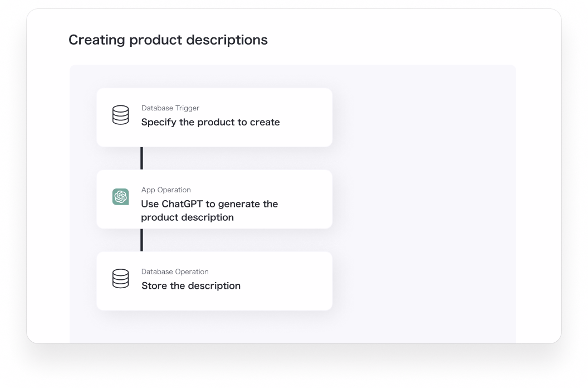Click Store the description text
588x388 pixels.
click(191, 286)
